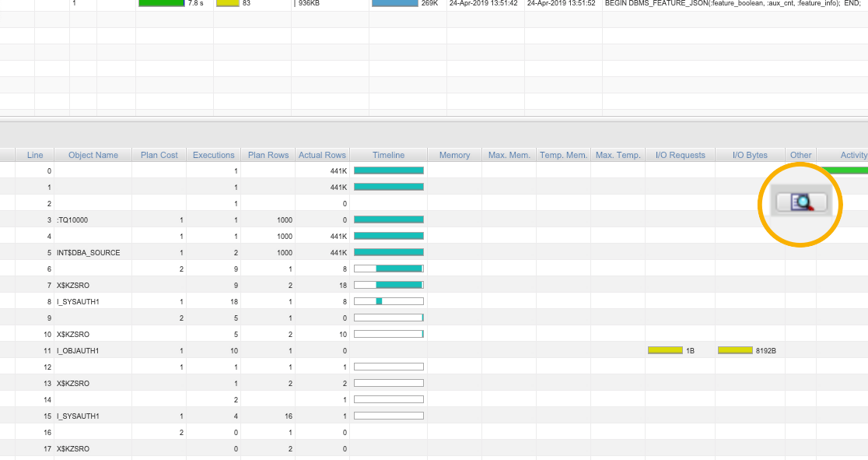Select the I_OBJAUTH1 object name cell
This screenshot has height=460, width=868.
coord(78,351)
